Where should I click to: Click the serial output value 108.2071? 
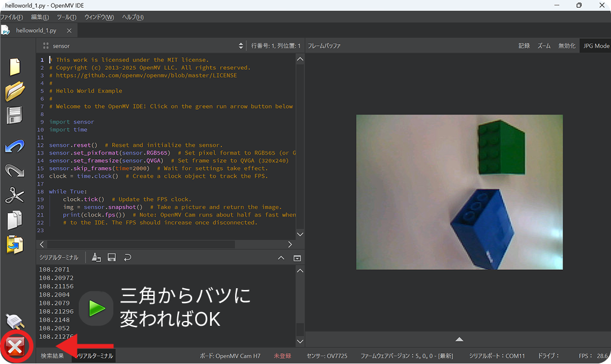tap(54, 269)
